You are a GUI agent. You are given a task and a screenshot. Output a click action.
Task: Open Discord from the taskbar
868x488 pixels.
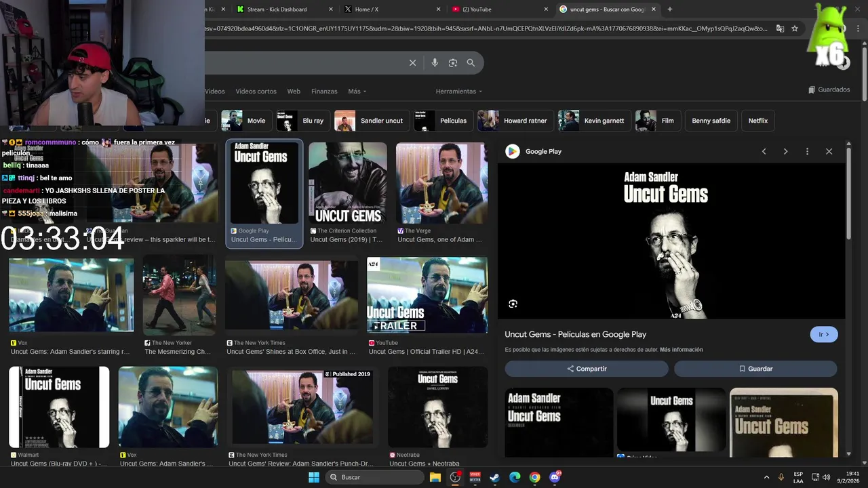(x=555, y=477)
